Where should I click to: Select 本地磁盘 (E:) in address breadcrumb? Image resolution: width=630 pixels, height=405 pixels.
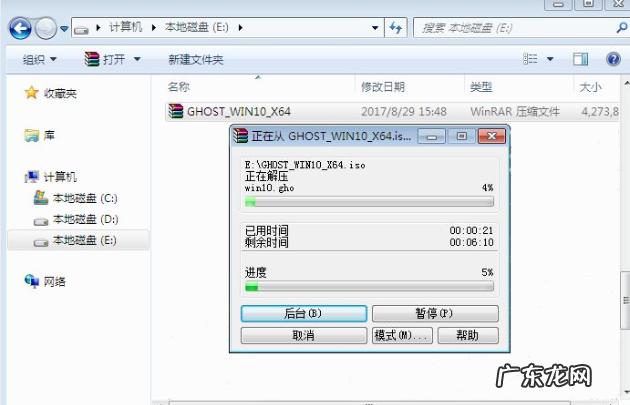(x=196, y=27)
